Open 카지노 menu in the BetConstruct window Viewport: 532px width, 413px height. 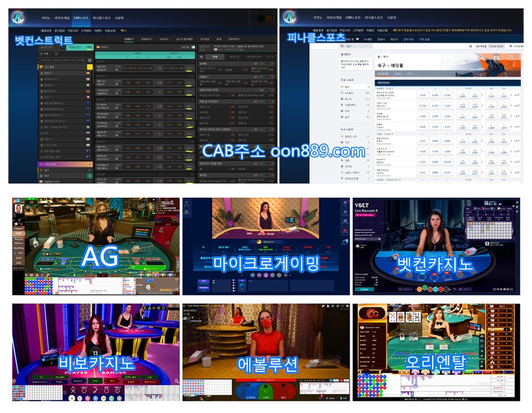(46, 18)
